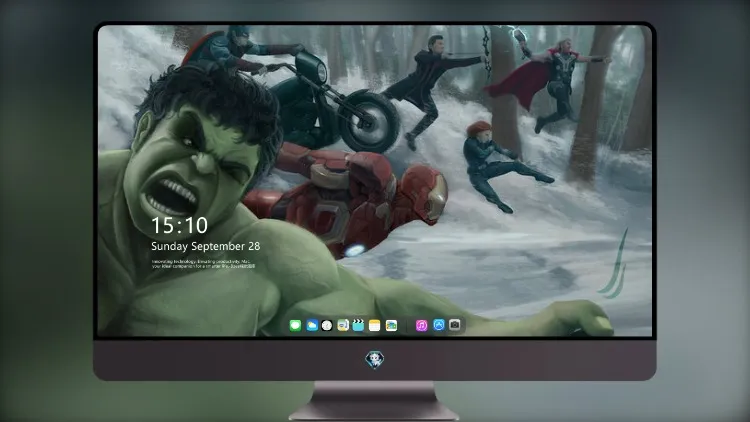Open the Camera app in dock
The image size is (750, 422).
pyautogui.click(x=454, y=325)
